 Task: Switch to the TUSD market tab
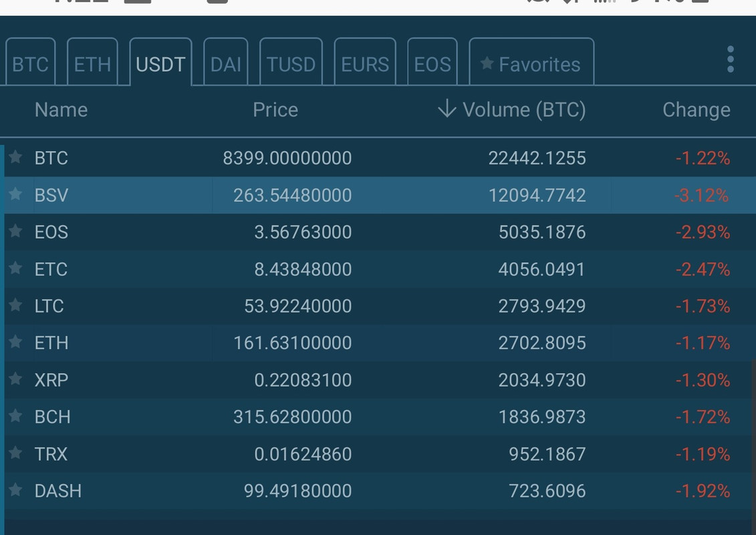pyautogui.click(x=291, y=62)
